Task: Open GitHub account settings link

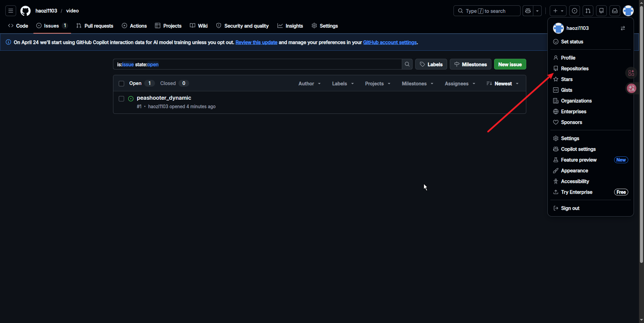Action: point(390,42)
